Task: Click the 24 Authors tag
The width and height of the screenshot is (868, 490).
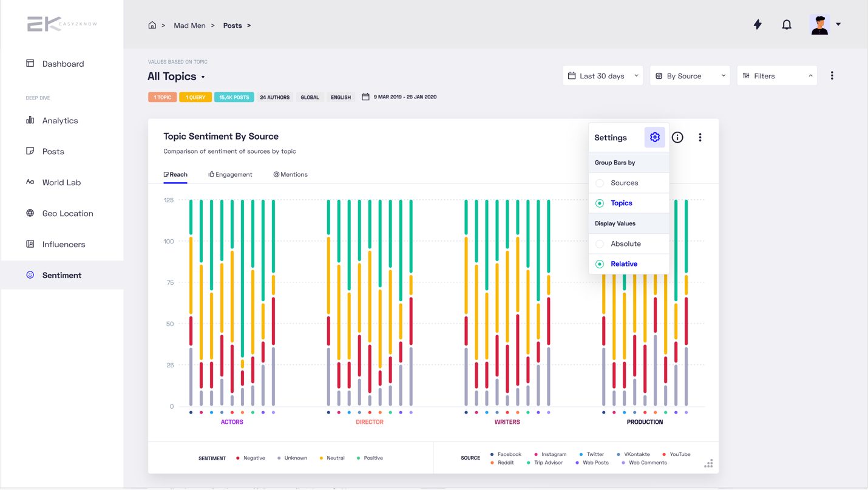Action: point(275,97)
